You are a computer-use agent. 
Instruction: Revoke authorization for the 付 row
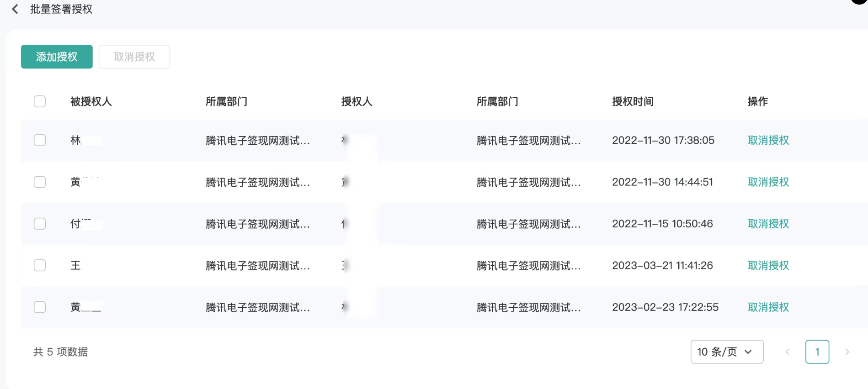coord(768,224)
